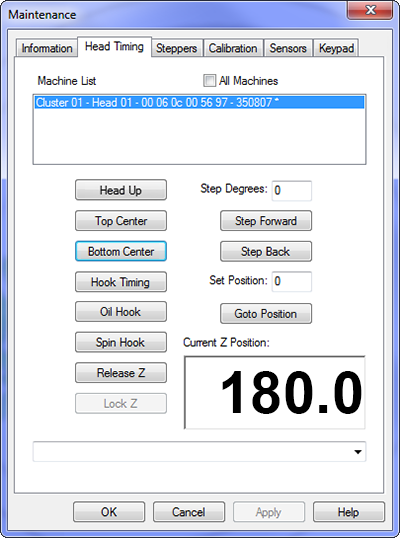
Task: Run the Hook Timing command
Action: coord(121,282)
